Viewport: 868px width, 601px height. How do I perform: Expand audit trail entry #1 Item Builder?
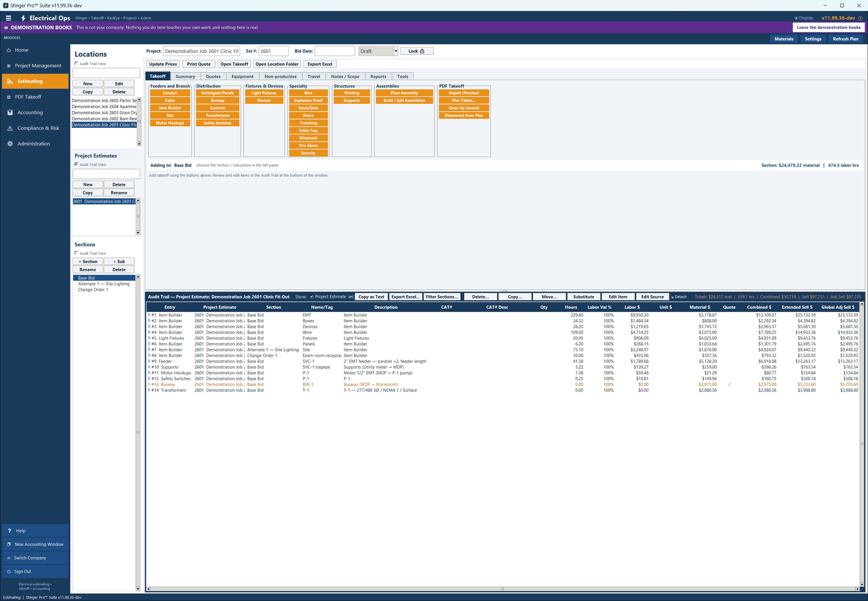click(x=149, y=315)
